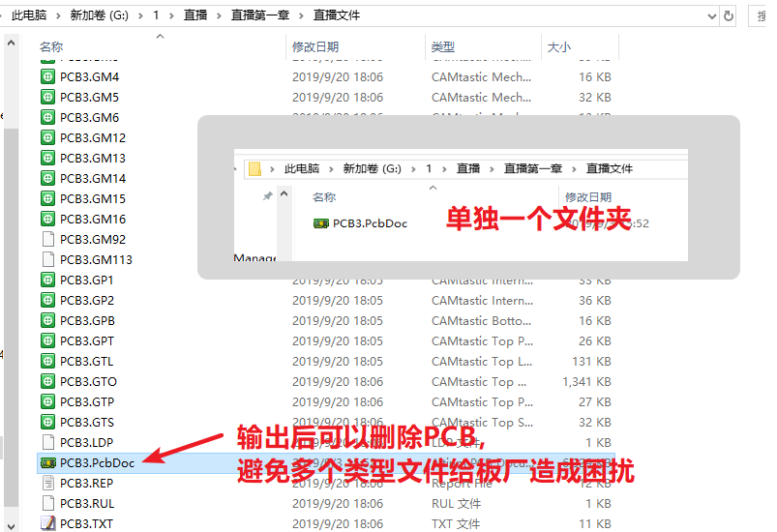The height and width of the screenshot is (532, 777).
Task: Click the PCB3.GM4 CAMtastic file icon
Action: click(x=48, y=77)
